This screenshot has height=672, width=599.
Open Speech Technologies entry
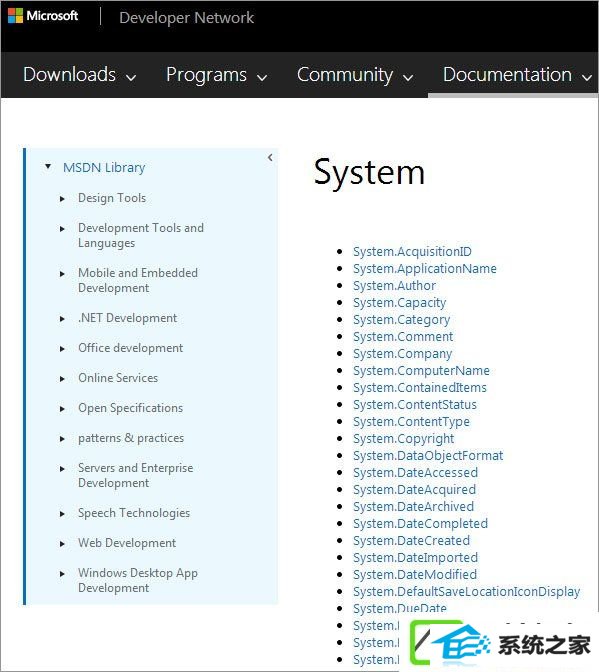coord(134,513)
